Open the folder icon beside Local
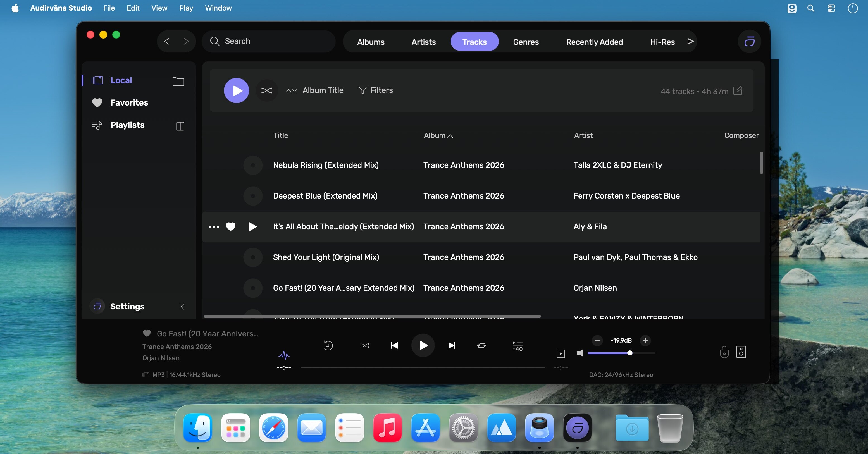Image resolution: width=868 pixels, height=454 pixels. (178, 81)
